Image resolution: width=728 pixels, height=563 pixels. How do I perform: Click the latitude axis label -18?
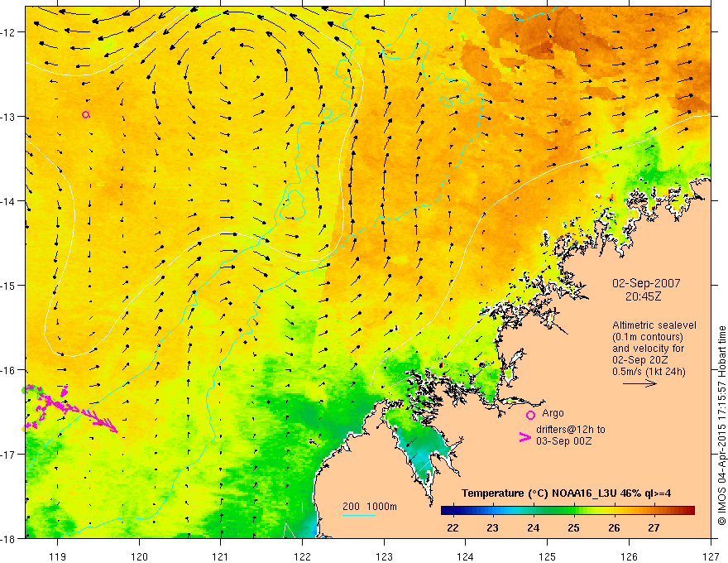click(x=9, y=538)
